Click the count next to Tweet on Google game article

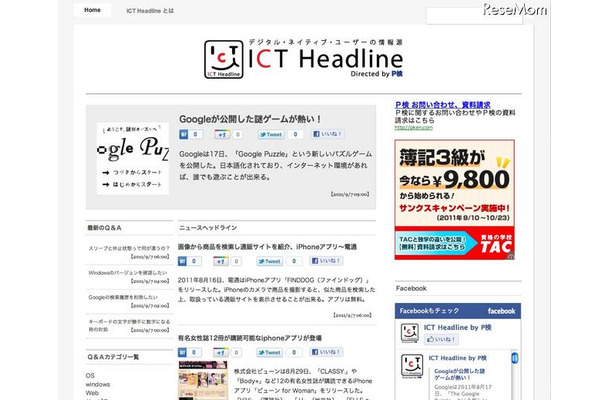tap(295, 135)
